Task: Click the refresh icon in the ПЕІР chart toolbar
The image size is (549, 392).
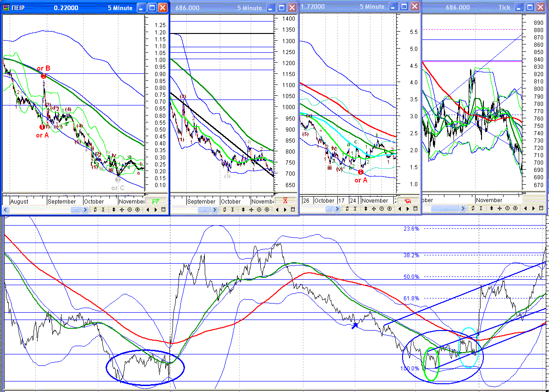Action: point(95,210)
